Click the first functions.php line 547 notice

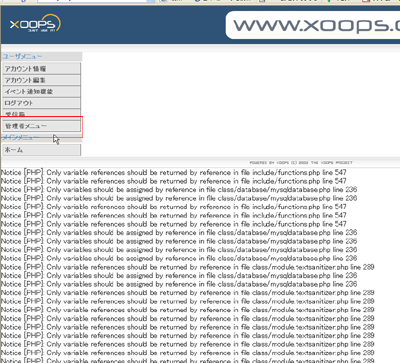(174, 172)
